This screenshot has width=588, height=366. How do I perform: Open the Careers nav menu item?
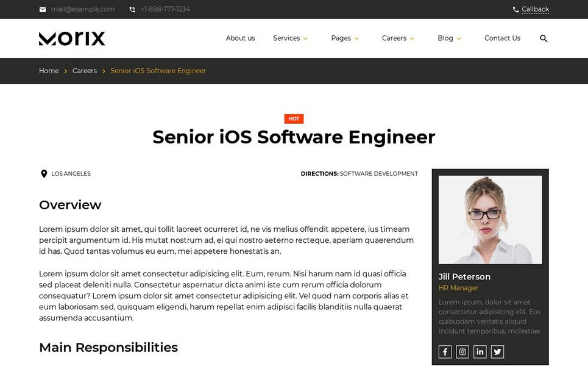click(394, 38)
